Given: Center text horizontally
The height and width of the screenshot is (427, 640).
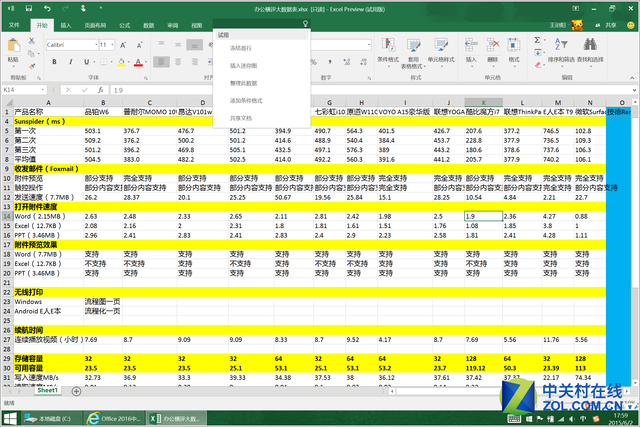Looking at the screenshot, I should coord(178,62).
